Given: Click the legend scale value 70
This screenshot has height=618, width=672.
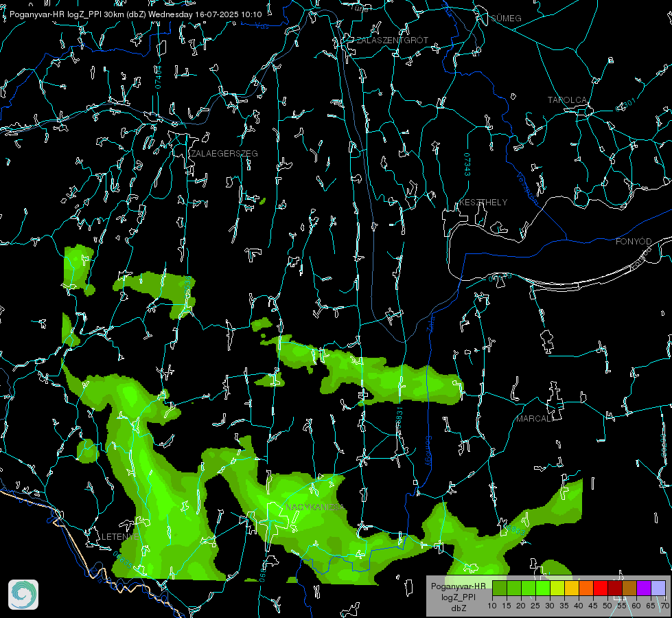Looking at the screenshot, I should 664,606.
